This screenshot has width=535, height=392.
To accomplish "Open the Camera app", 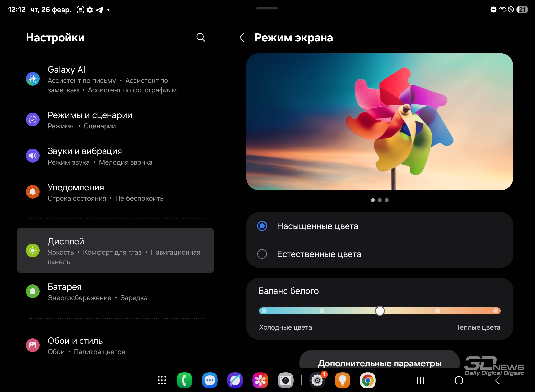I will [x=286, y=380].
